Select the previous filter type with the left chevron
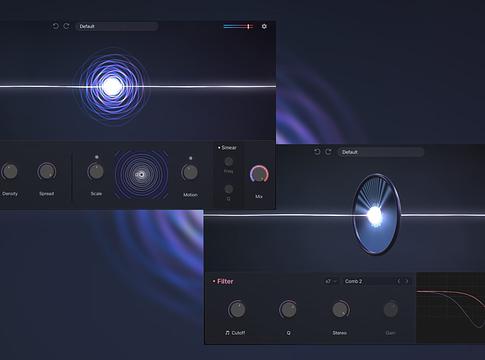The image size is (485, 360). tap(399, 281)
